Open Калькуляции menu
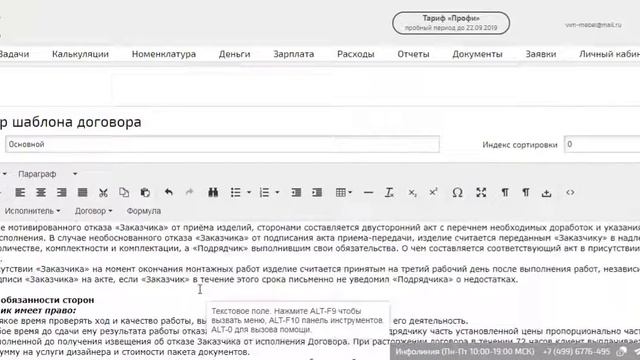The image size is (640, 360). pyautogui.click(x=80, y=54)
